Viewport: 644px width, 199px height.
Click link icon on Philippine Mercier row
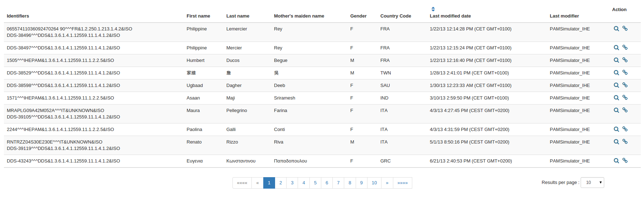tap(625, 47)
